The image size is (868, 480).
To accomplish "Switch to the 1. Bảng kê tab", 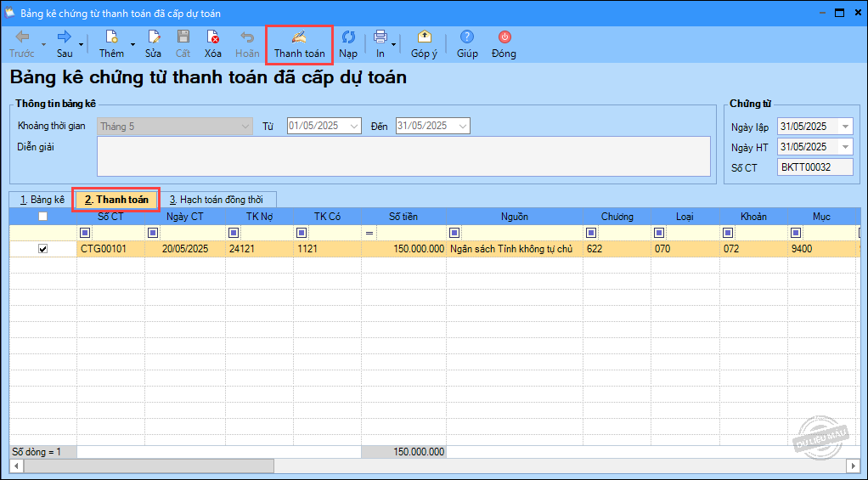I will point(42,200).
